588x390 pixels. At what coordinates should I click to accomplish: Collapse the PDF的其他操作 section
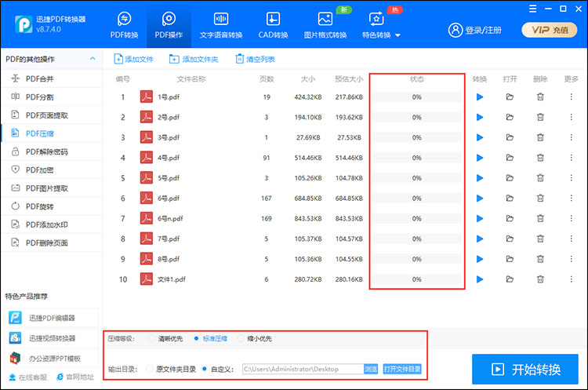(x=93, y=59)
